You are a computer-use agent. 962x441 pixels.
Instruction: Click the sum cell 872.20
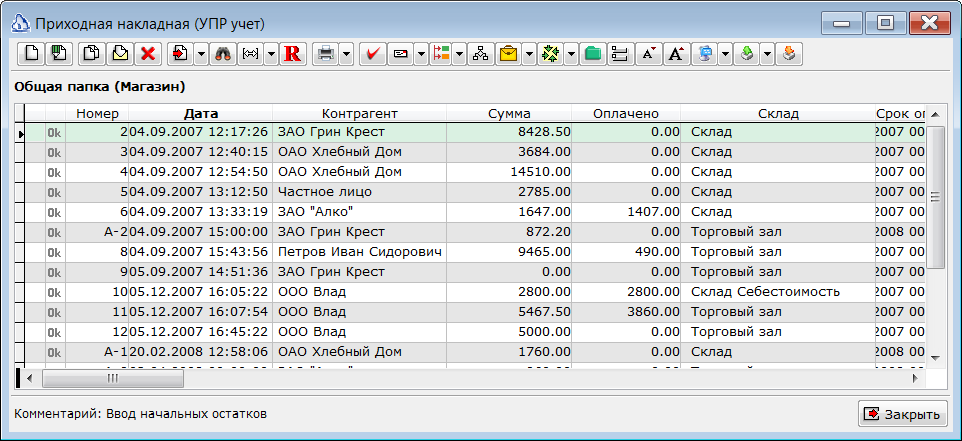tap(509, 232)
